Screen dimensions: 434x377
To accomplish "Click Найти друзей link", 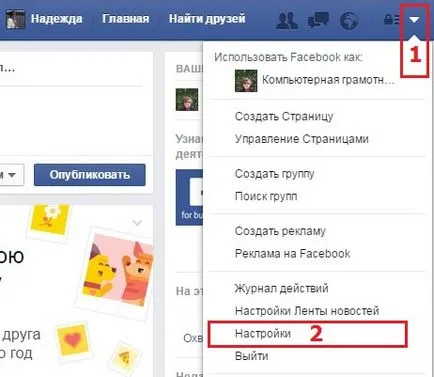I will pyautogui.click(x=207, y=19).
